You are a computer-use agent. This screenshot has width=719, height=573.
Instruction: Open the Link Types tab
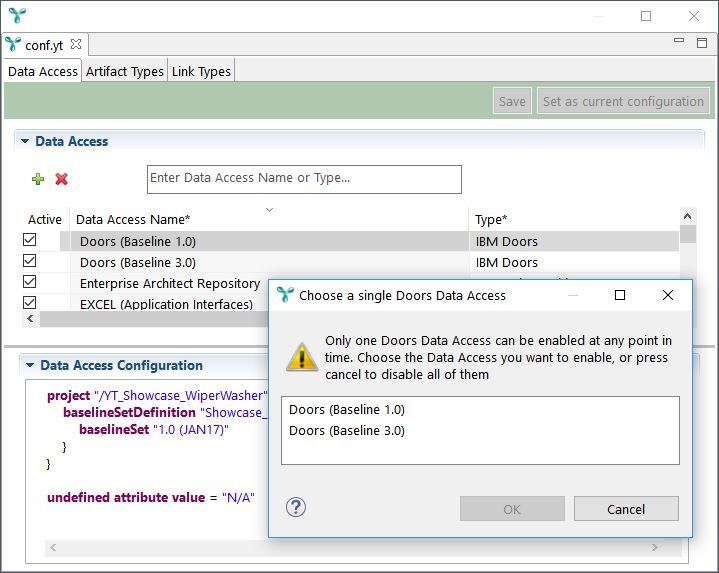point(201,71)
